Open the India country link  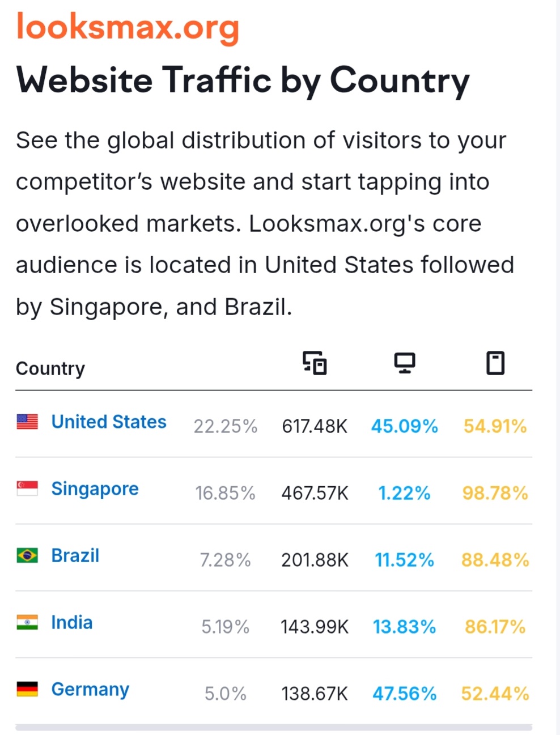click(72, 623)
